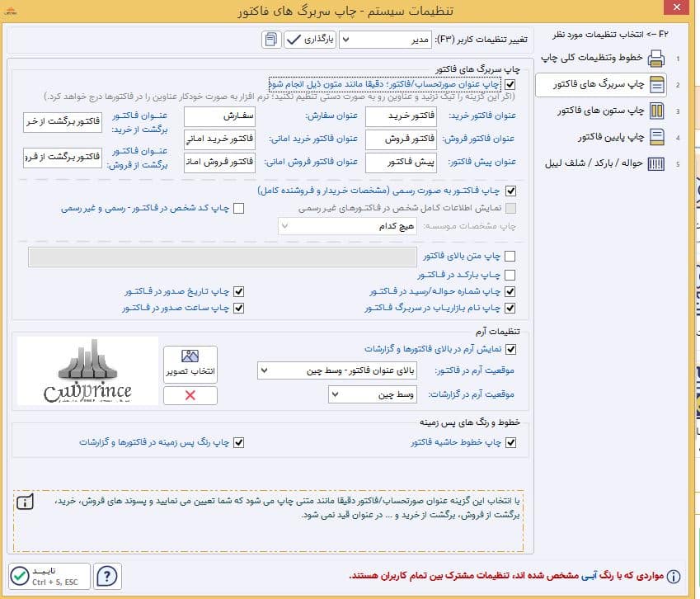
Task: Click the عنوان پیش فاکتور input field
Action: pyautogui.click(x=401, y=163)
